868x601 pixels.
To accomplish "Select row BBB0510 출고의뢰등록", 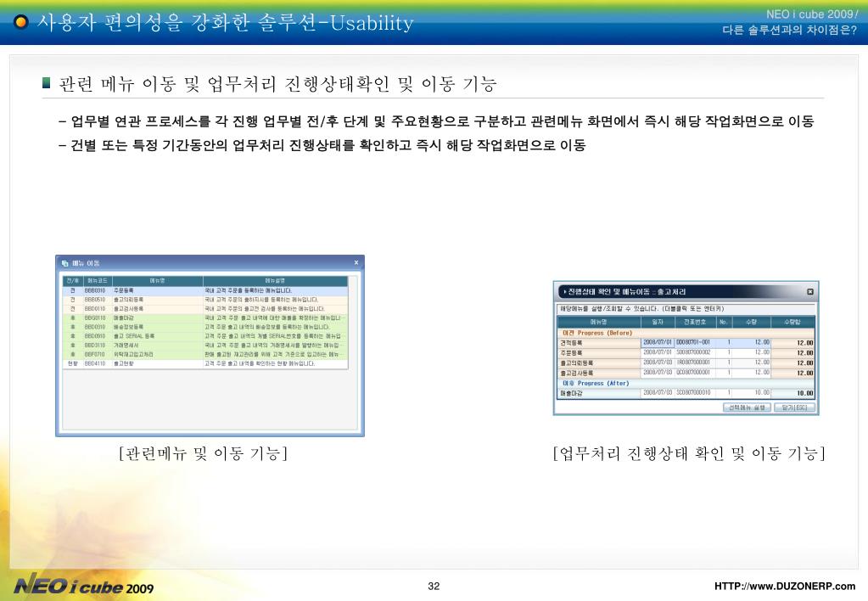I will [x=205, y=300].
